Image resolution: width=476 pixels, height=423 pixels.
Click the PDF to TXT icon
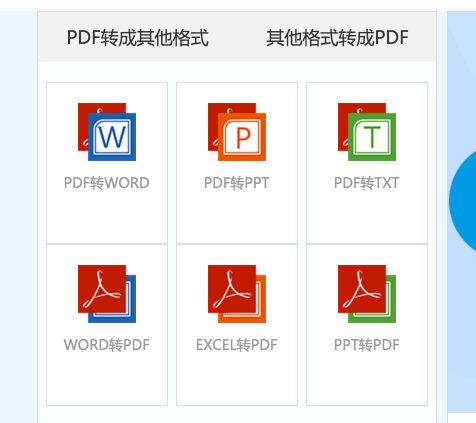367,132
